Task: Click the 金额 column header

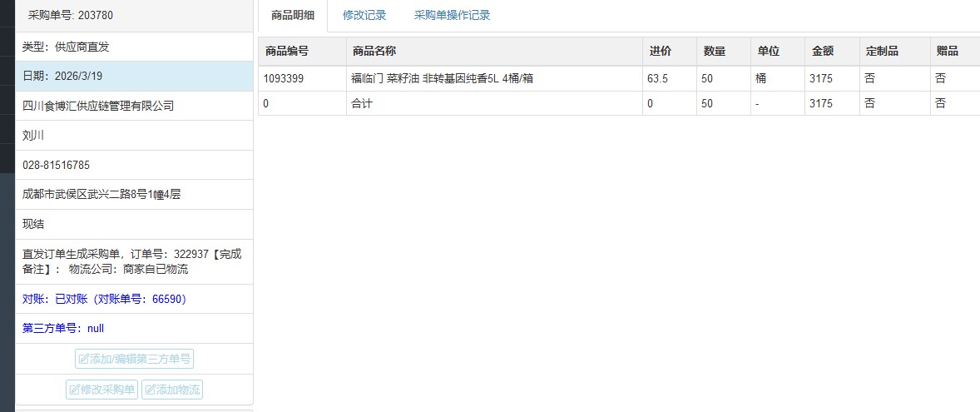Action: [x=823, y=51]
